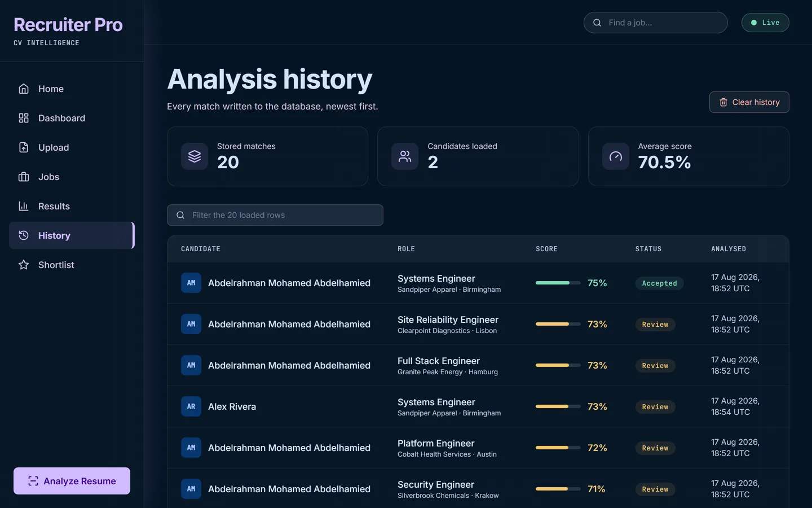Click the Review badge in the Platform Engineer row
This screenshot has height=508, width=812.
655,448
